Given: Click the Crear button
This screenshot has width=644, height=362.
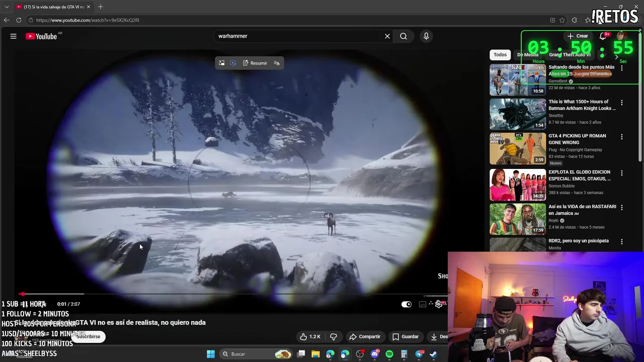Looking at the screenshot, I should [x=578, y=36].
